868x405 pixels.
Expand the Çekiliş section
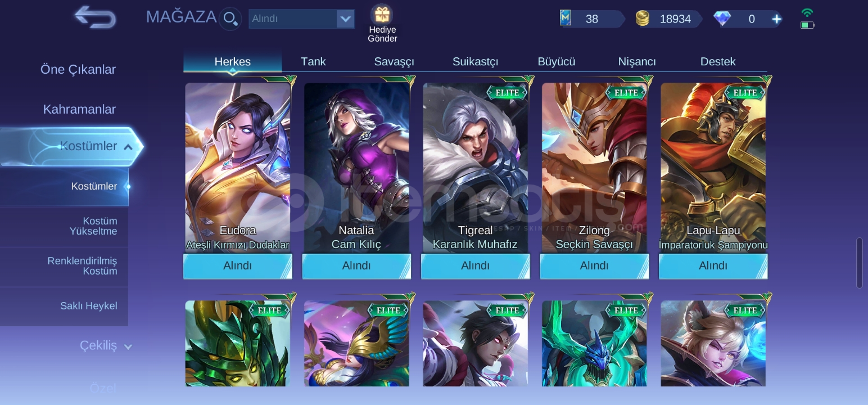[128, 346]
